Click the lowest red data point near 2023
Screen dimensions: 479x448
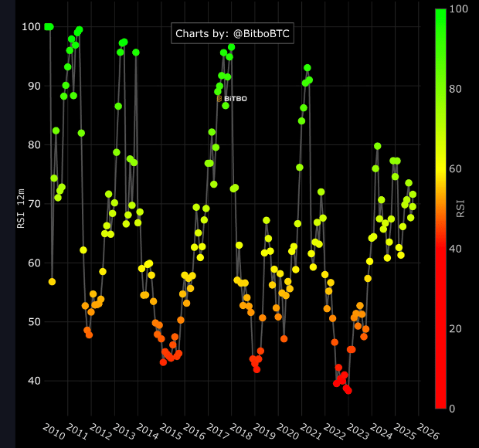click(x=348, y=390)
